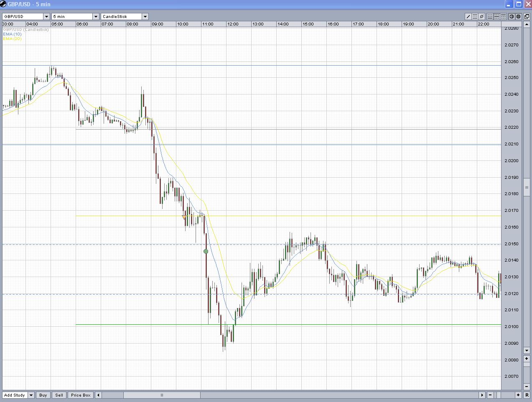This screenshot has width=532, height=402.
Task: Click the slashed-circle erase drawings icon
Action: (x=481, y=17)
